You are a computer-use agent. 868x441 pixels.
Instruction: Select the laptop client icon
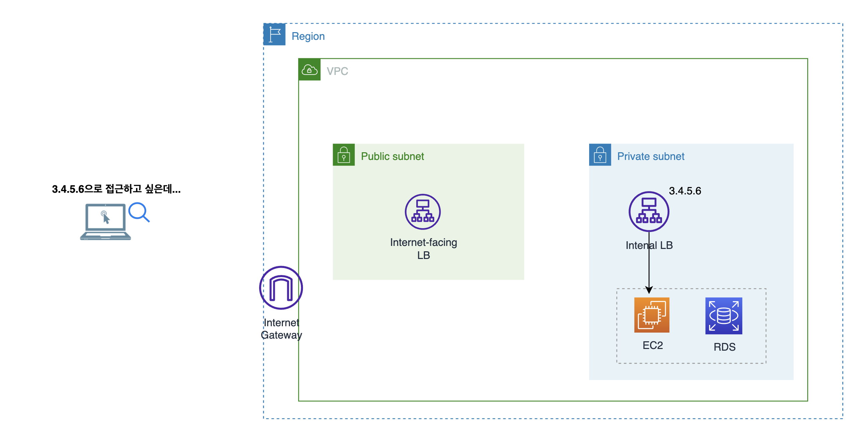coord(105,222)
